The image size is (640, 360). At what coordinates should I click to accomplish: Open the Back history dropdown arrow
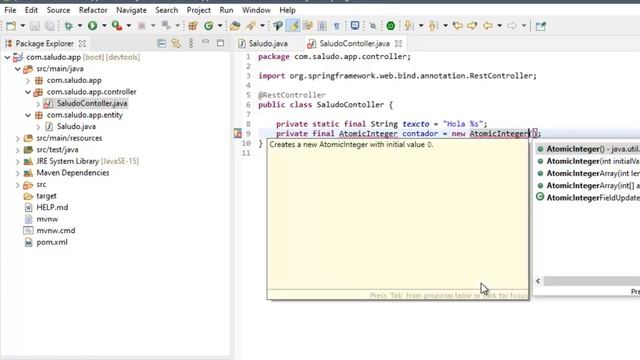point(499,26)
